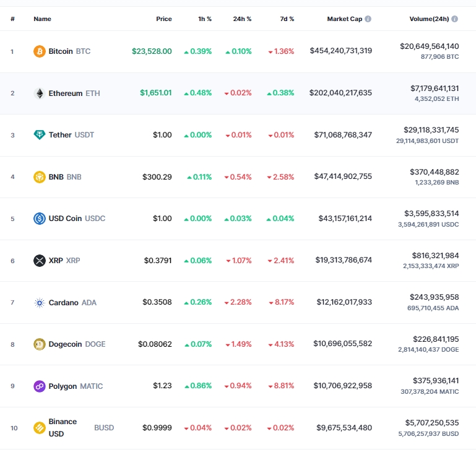Click the BNB yellow logo icon
The height and width of the screenshot is (452, 476).
[x=40, y=177]
